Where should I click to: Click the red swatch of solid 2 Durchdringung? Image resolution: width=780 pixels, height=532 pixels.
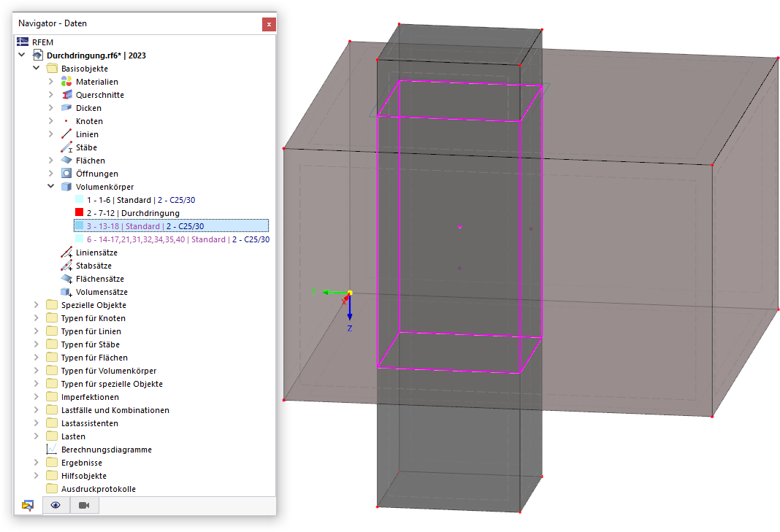[79, 212]
